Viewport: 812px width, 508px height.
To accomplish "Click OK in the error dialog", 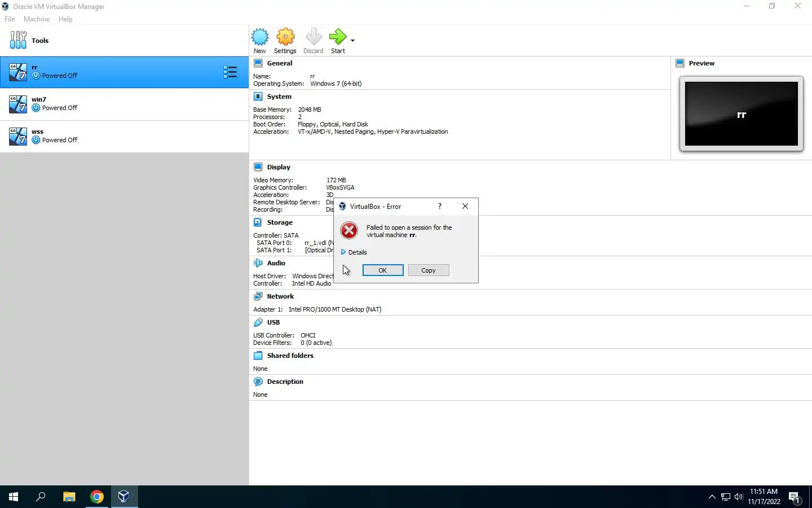I will coord(383,270).
